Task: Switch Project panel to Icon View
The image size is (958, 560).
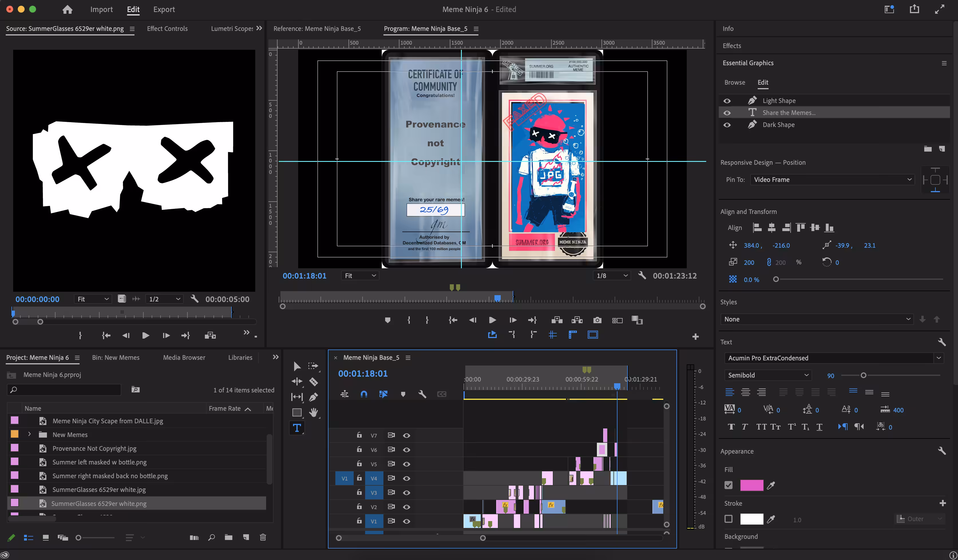Action: point(45,538)
